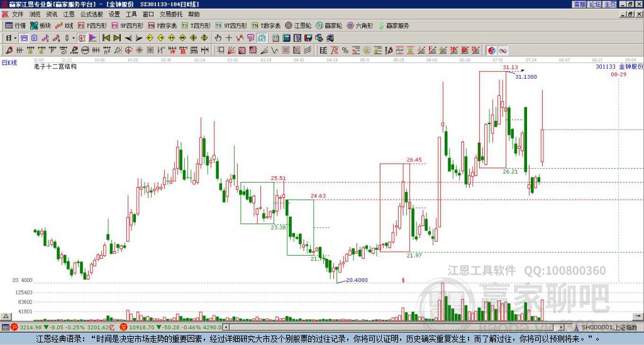Click the 主页 button in title bar
Screen dimensions: 644x345
coord(610,4)
